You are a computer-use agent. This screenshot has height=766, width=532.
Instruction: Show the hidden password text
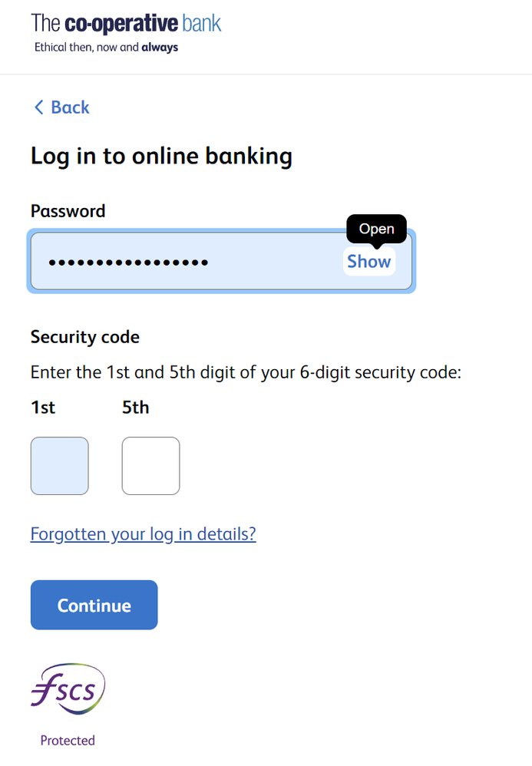coord(368,262)
